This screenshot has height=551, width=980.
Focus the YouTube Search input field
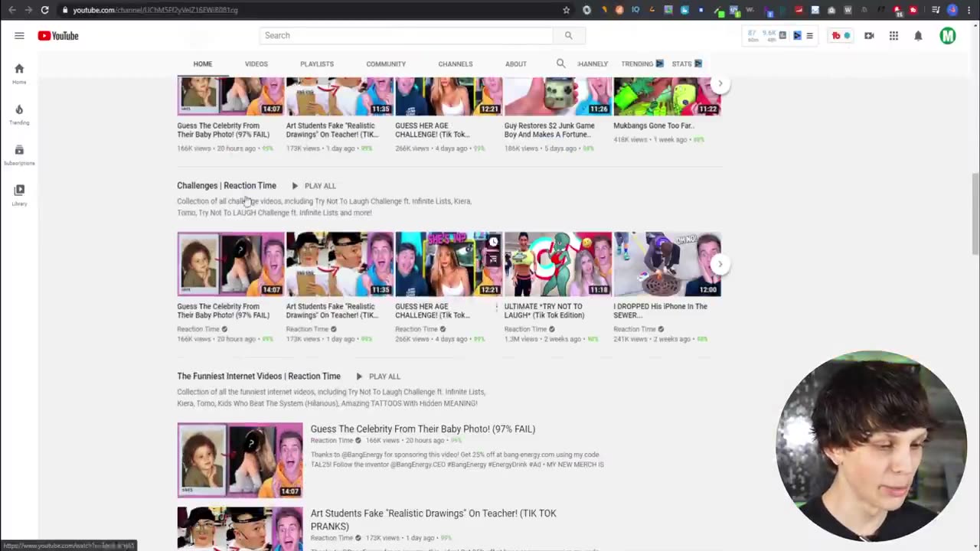[406, 35]
